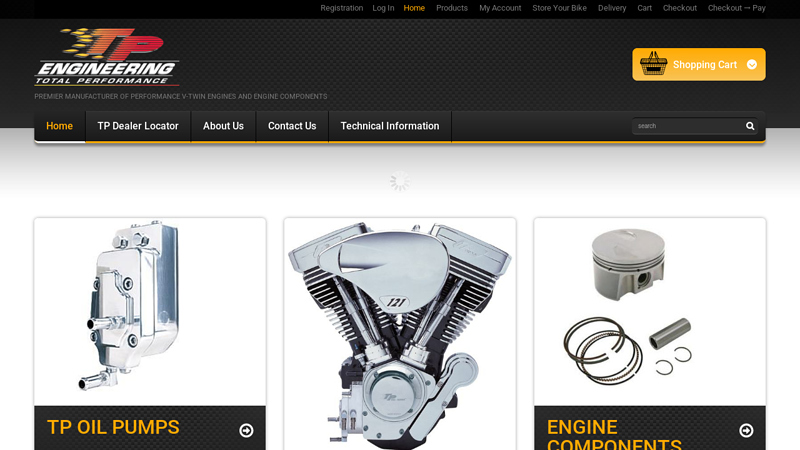Click the shopping basket icon

(654, 64)
